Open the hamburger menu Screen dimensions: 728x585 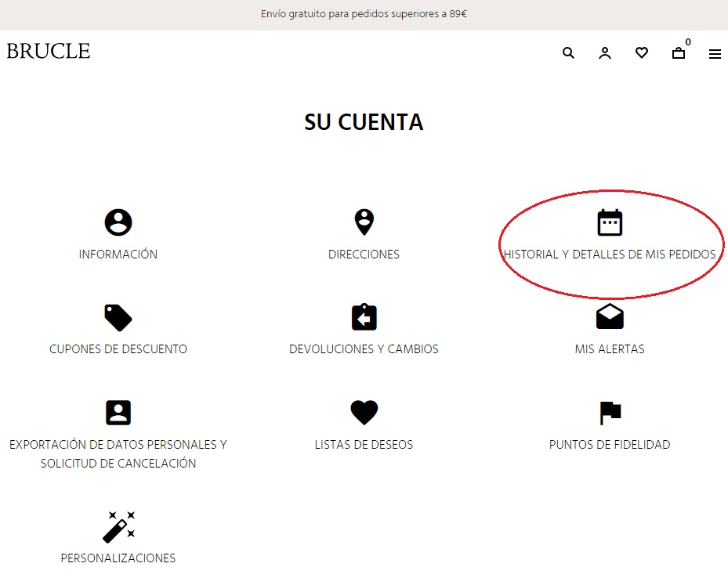pos(715,54)
